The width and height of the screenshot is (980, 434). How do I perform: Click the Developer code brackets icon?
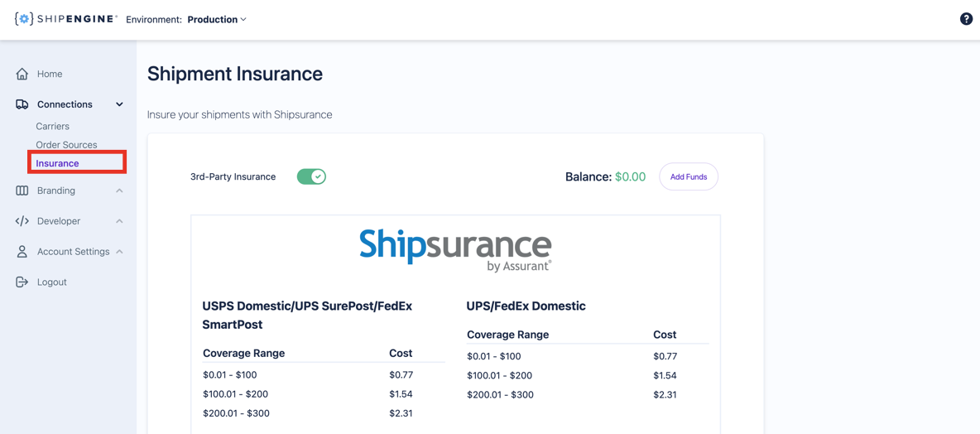coord(22,221)
